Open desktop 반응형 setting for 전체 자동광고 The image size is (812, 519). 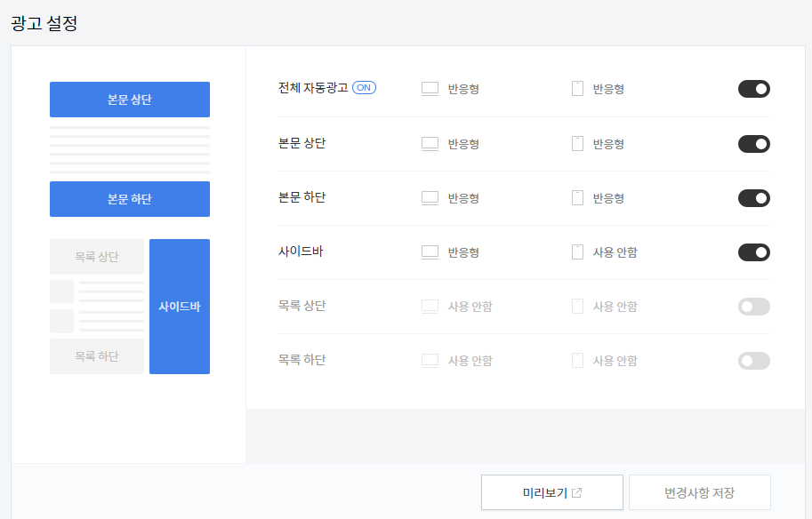[x=463, y=89]
